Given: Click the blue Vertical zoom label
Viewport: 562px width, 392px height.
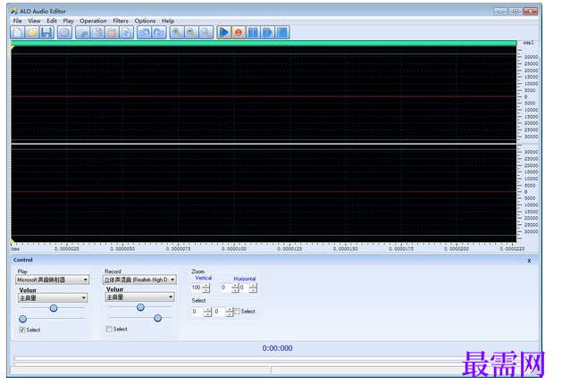Looking at the screenshot, I should (203, 278).
